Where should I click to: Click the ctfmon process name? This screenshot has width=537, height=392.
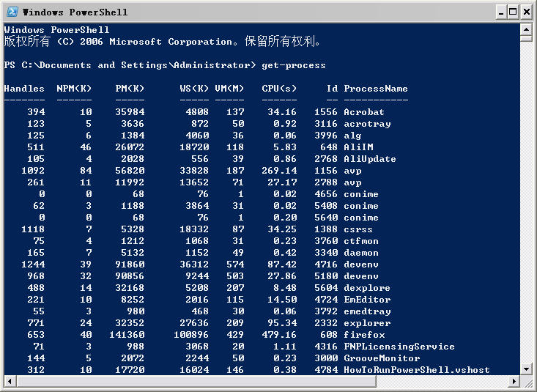click(361, 241)
